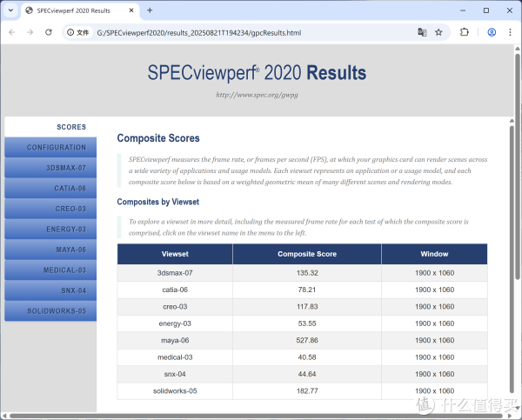
Task: Open the browser extensions puzzle icon
Action: pyautogui.click(x=465, y=32)
